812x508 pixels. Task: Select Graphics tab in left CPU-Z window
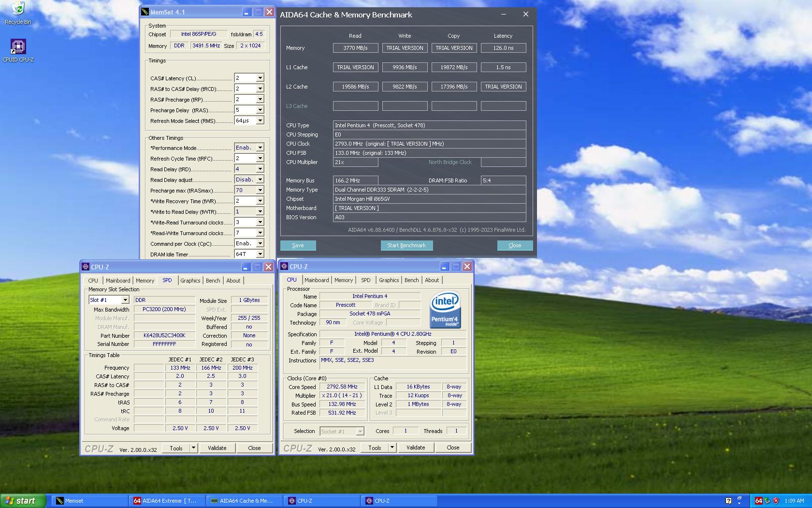(190, 281)
